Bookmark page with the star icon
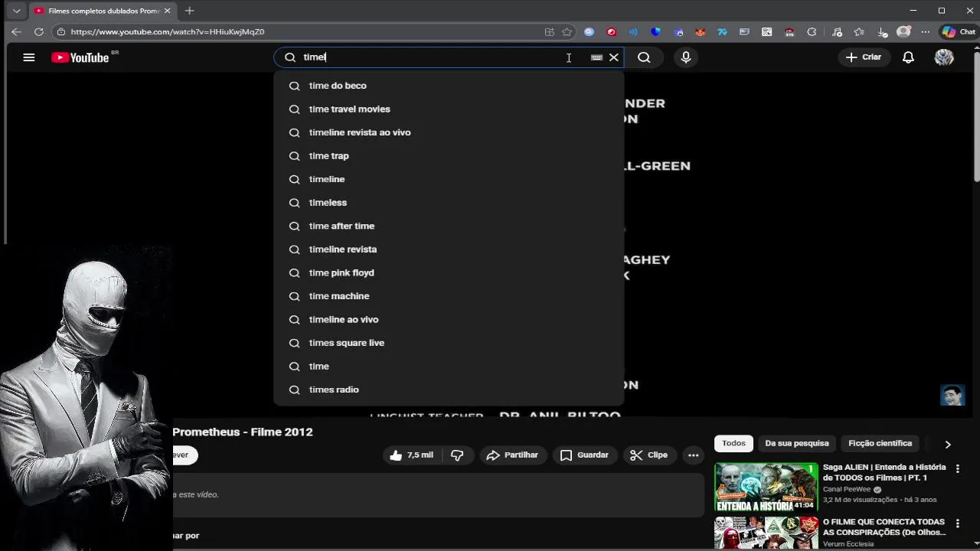This screenshot has width=980, height=551. [567, 32]
